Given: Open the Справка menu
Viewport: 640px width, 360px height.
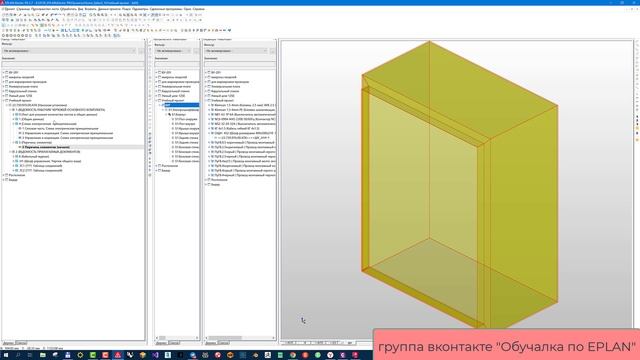Looking at the screenshot, I should click(x=198, y=9).
